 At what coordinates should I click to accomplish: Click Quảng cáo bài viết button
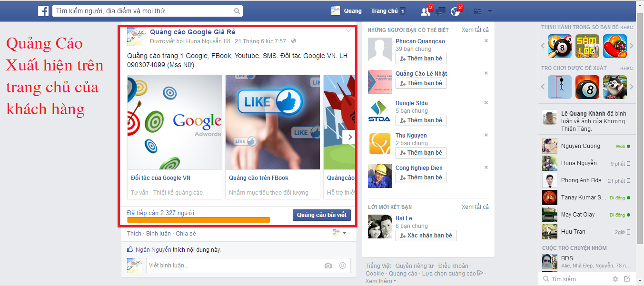click(322, 215)
